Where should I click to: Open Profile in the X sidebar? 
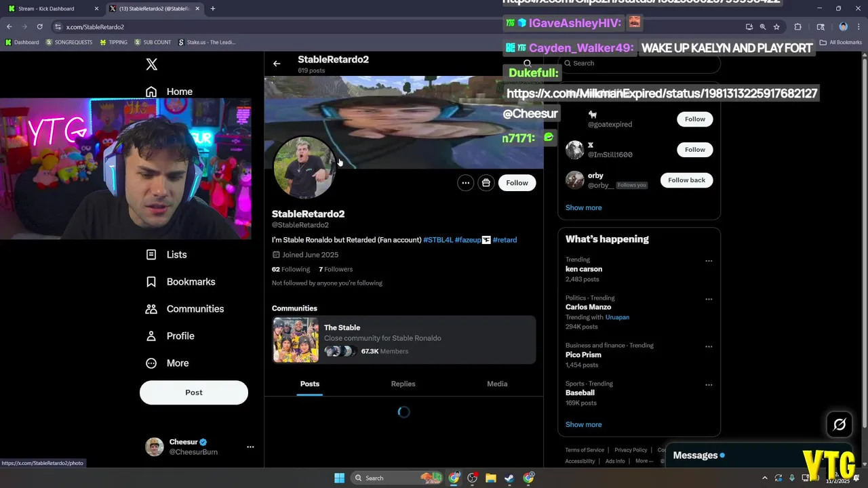click(x=171, y=336)
